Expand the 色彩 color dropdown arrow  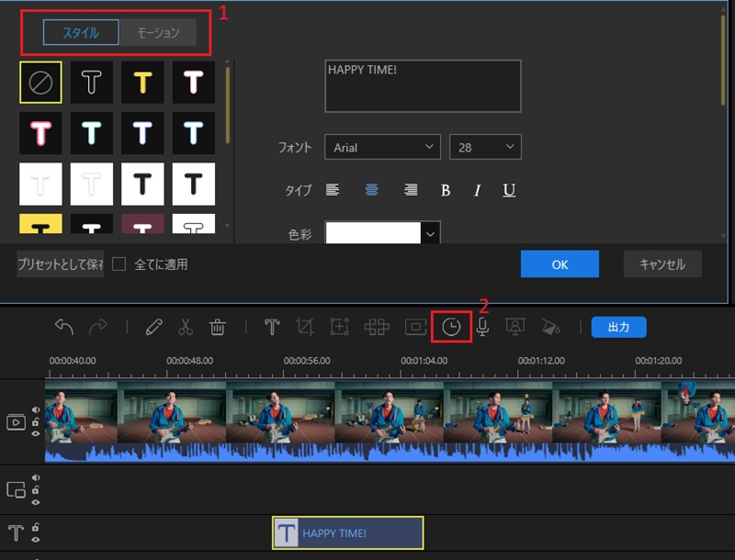coord(430,233)
